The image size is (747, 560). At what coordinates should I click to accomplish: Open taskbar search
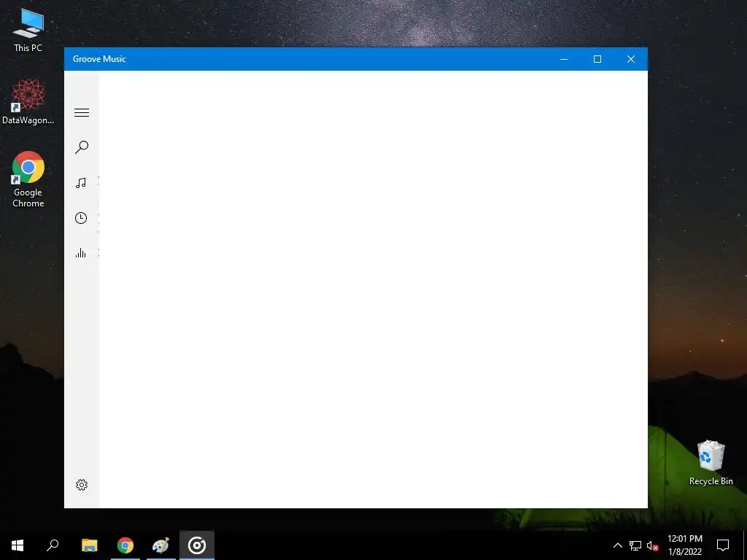click(x=53, y=545)
